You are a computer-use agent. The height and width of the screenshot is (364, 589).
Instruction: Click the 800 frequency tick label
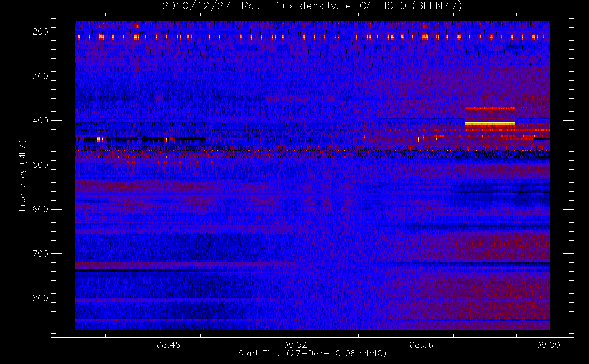point(40,298)
